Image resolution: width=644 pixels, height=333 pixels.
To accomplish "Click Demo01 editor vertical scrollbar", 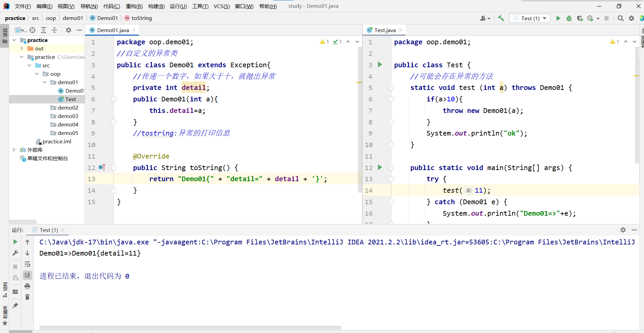I will tap(360, 120).
